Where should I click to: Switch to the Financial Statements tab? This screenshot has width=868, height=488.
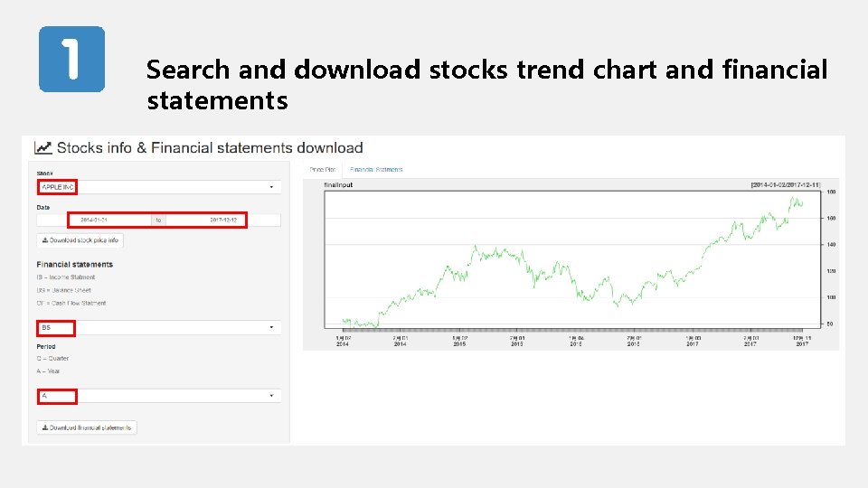point(376,169)
